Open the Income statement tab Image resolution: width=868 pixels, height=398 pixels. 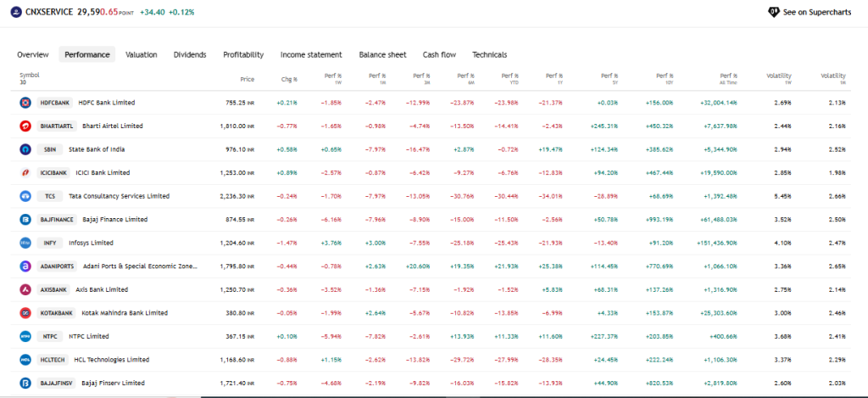click(311, 54)
